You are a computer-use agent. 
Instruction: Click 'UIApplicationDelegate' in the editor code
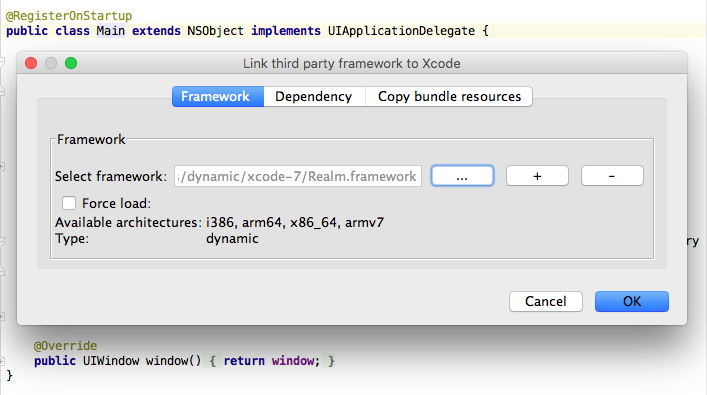pyautogui.click(x=401, y=31)
